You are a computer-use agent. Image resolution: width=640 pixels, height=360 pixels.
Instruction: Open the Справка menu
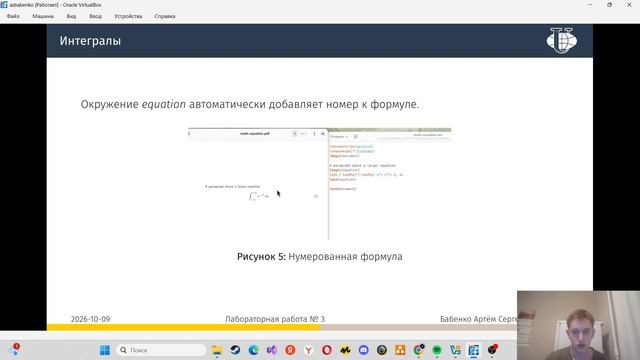[x=165, y=16]
